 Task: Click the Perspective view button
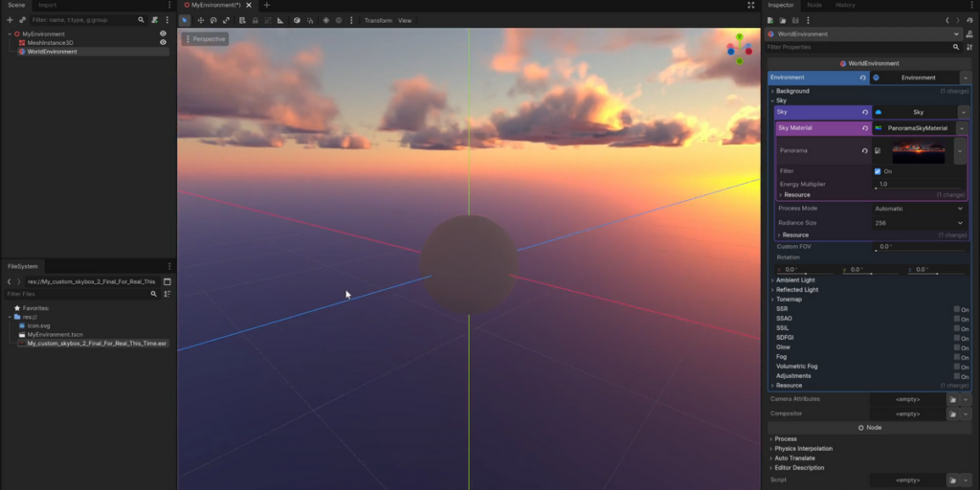tap(206, 39)
